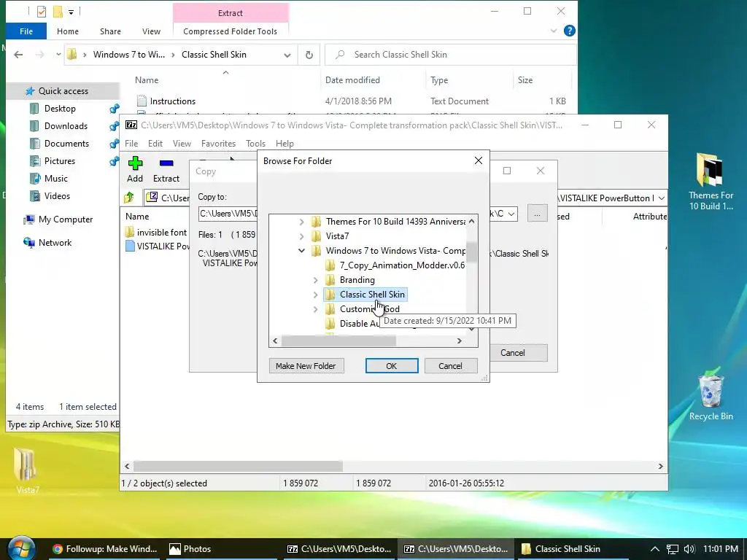Click Cancel in Browse For Folder
Viewport: 747px width, 560px height.
[450, 366]
